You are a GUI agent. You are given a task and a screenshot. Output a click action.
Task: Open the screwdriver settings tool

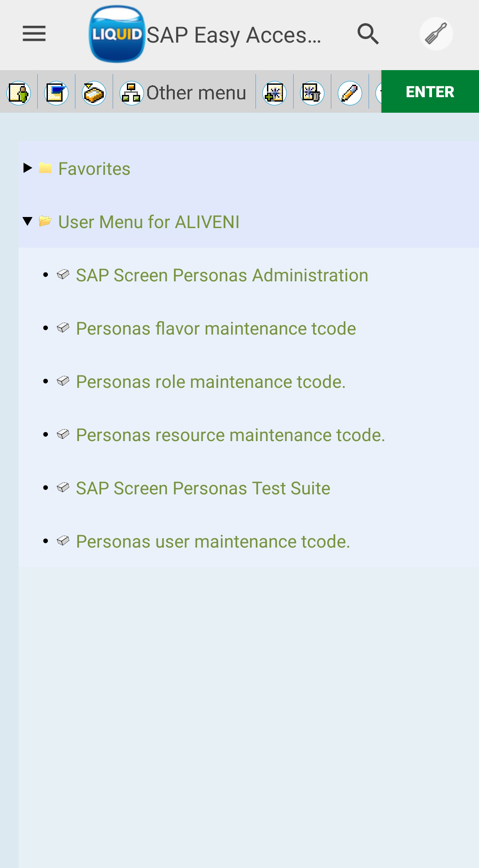tap(436, 34)
